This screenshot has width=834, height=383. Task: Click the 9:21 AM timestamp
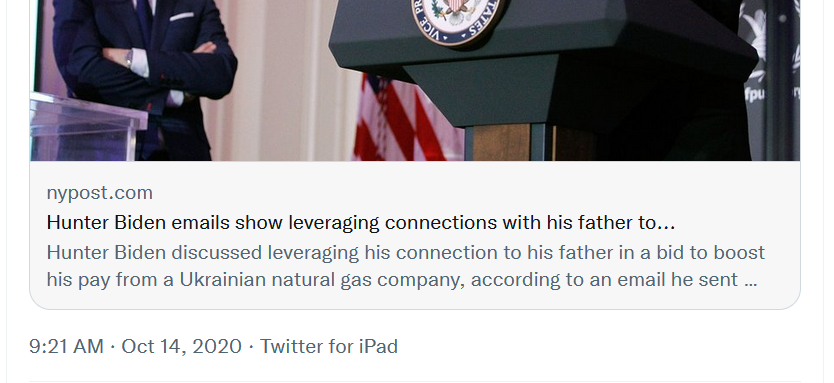tap(66, 346)
